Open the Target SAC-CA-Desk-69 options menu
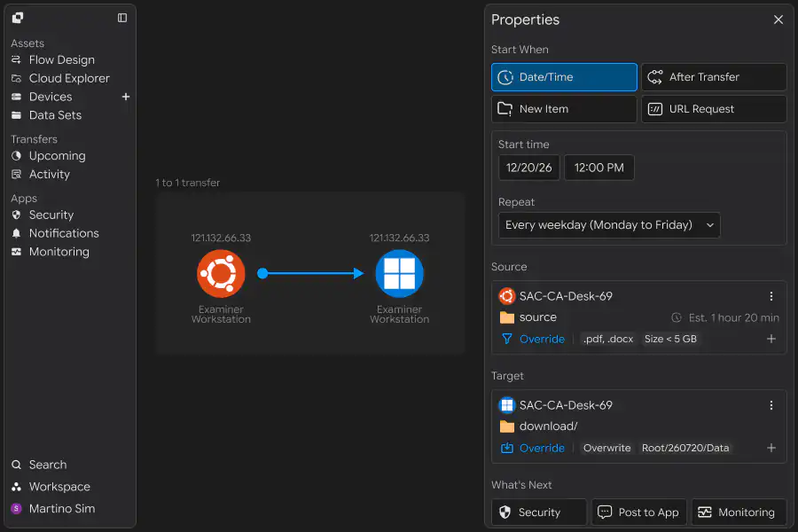798x532 pixels. coord(771,405)
